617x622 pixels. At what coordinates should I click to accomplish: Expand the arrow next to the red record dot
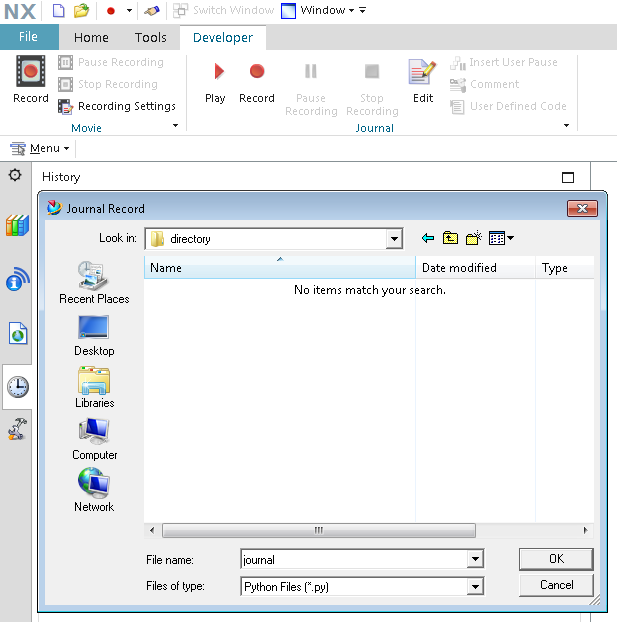click(x=129, y=11)
